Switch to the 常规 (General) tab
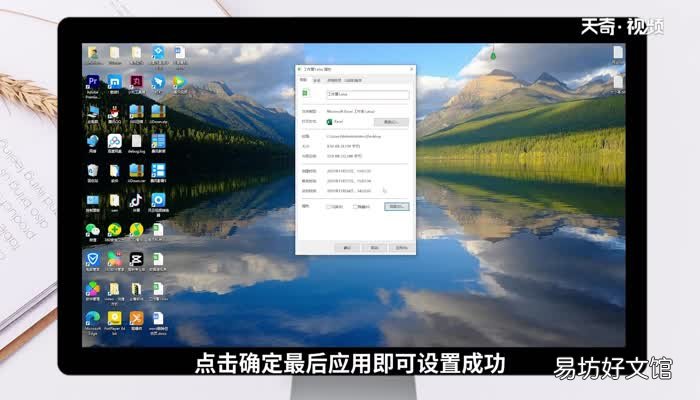Image resolution: width=700 pixels, height=400 pixels. point(304,80)
